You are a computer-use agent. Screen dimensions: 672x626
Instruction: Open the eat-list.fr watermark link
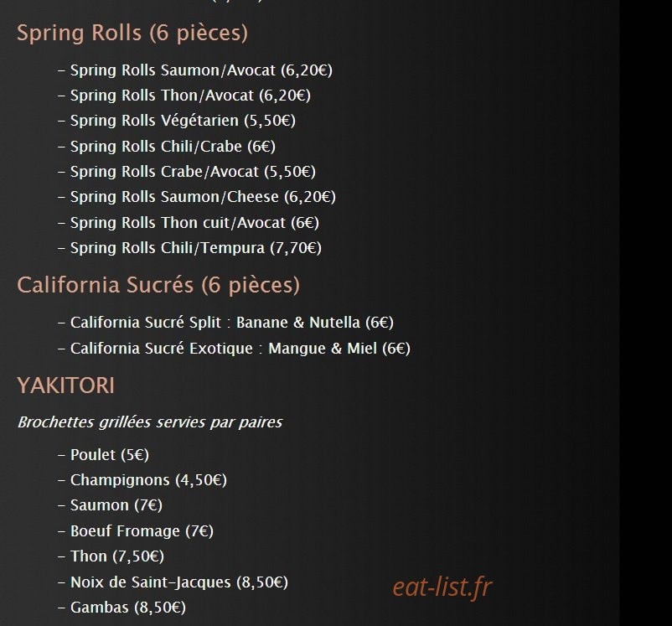point(442,587)
